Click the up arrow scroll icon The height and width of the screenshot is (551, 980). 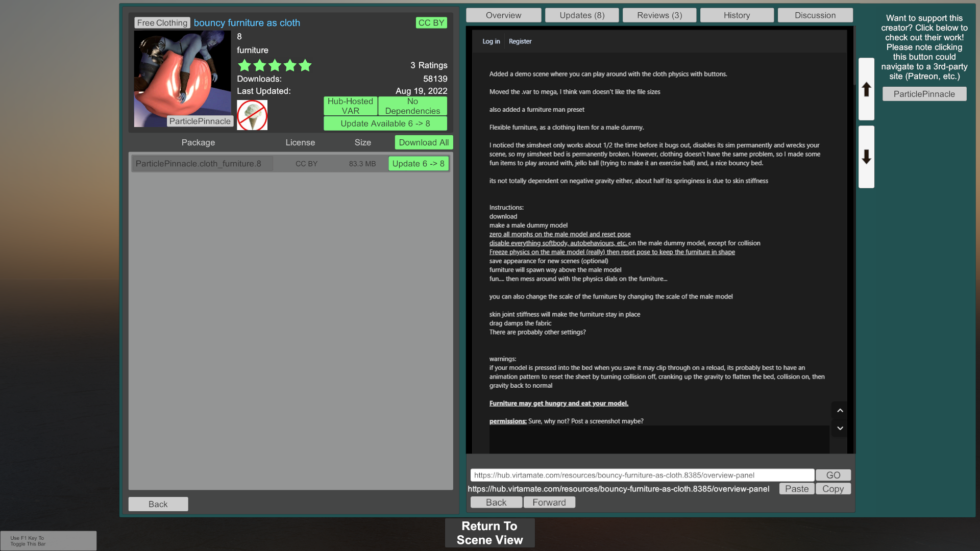click(866, 89)
